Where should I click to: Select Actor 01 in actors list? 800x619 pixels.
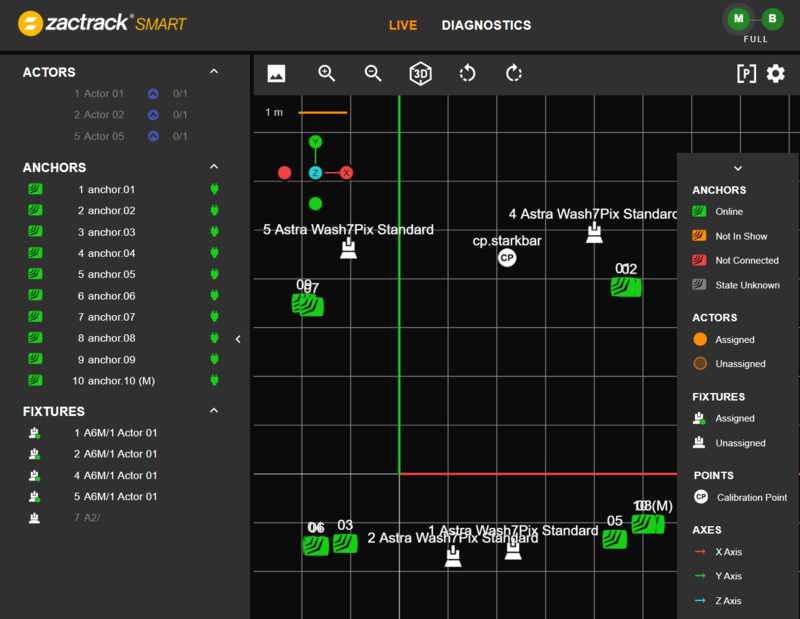99,94
